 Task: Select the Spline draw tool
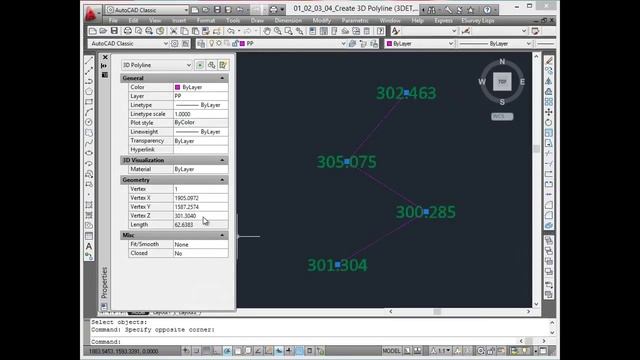[x=89, y=143]
